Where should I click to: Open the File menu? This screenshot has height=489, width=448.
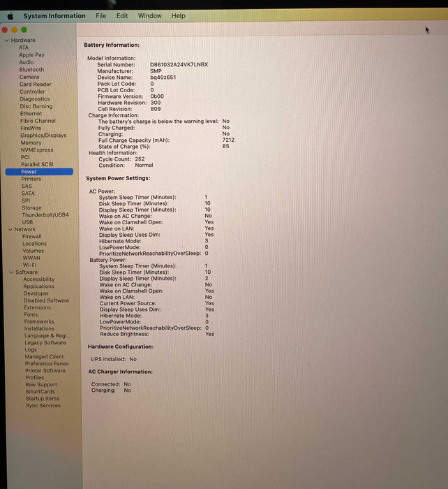click(x=101, y=16)
